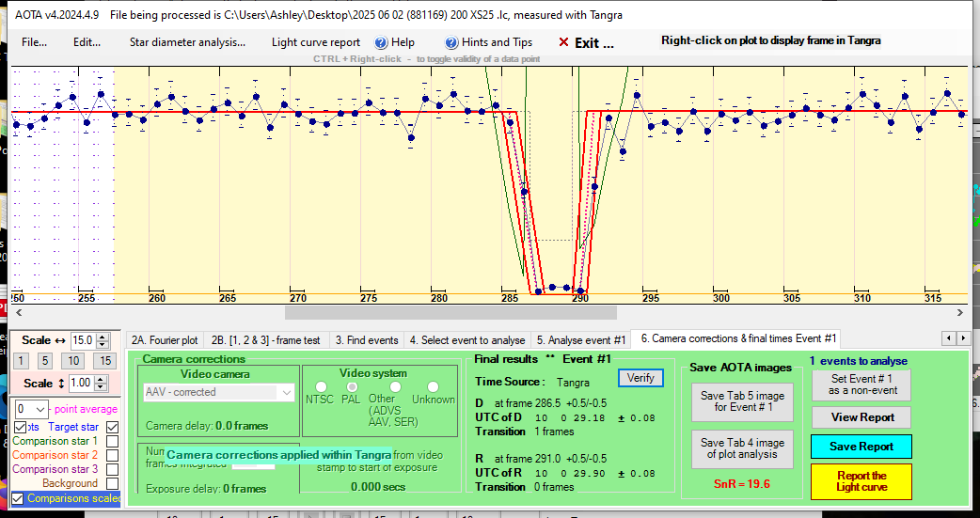Open the File menu

[x=34, y=42]
